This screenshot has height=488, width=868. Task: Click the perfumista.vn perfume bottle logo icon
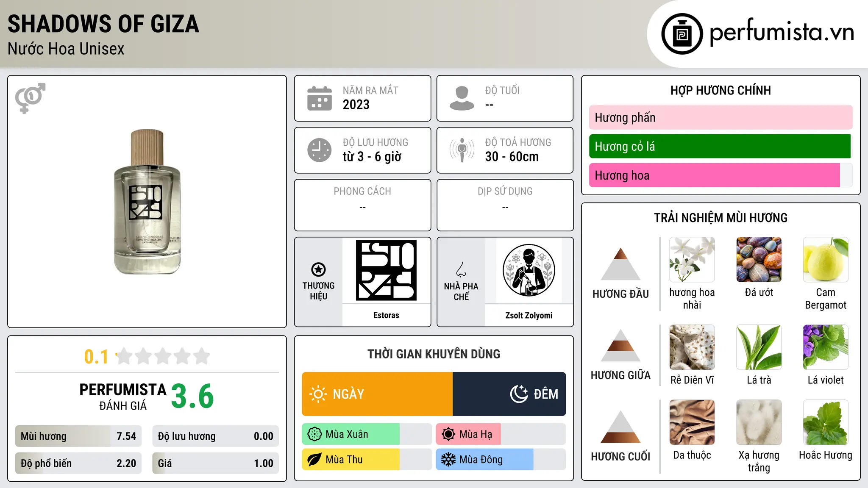pyautogui.click(x=682, y=34)
